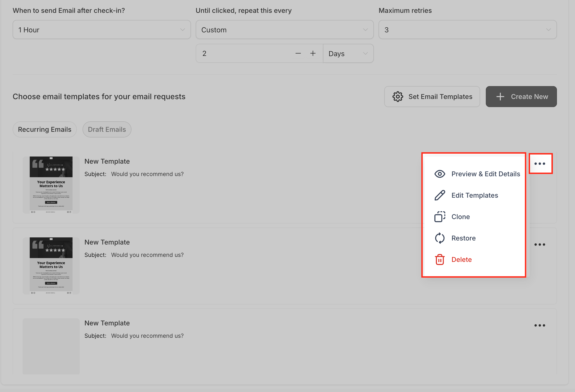Open three-dots menu of second template
This screenshot has height=392, width=575.
[x=540, y=245]
